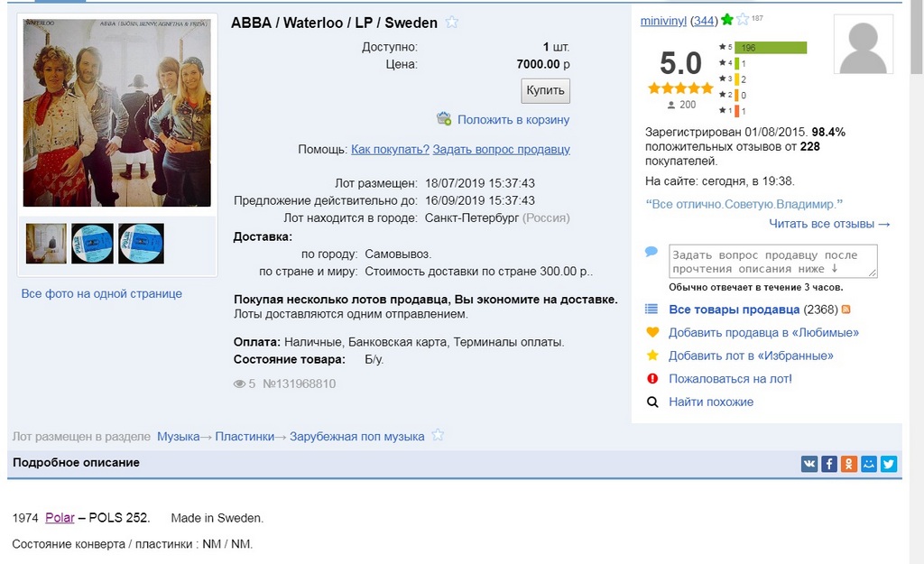The image size is (924, 564).
Task: Toggle the star next to the category breadcrumb
Action: 438,436
